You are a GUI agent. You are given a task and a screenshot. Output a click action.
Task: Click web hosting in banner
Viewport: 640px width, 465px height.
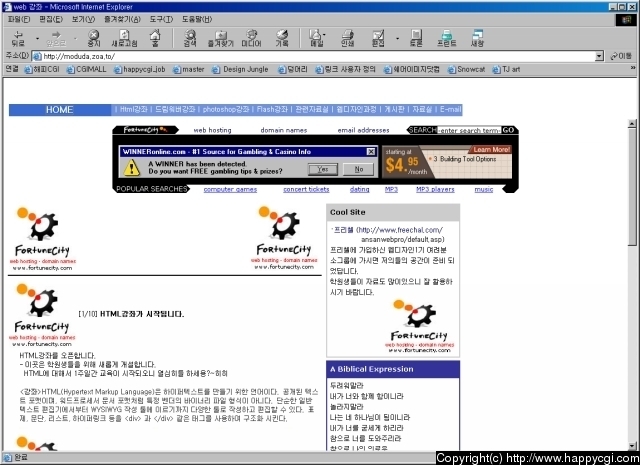click(212, 130)
